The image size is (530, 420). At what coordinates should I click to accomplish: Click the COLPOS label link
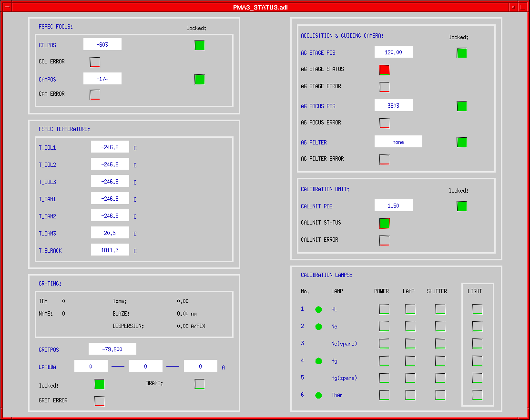pos(47,45)
